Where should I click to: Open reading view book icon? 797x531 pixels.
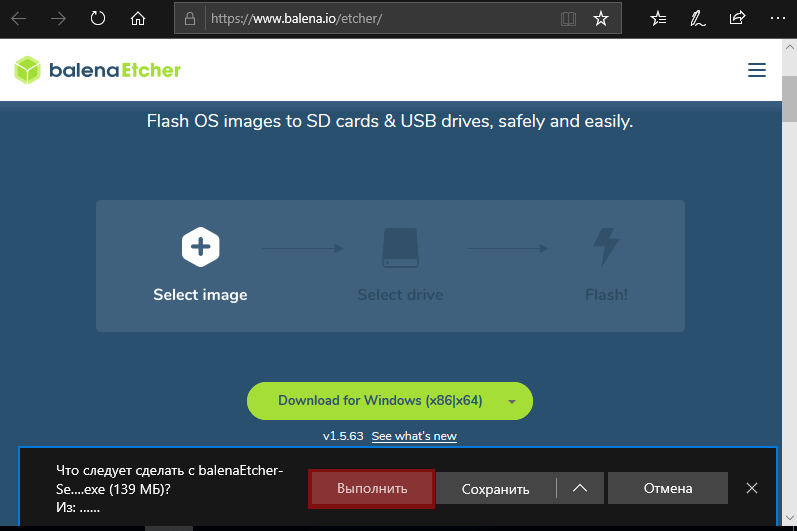tap(568, 19)
